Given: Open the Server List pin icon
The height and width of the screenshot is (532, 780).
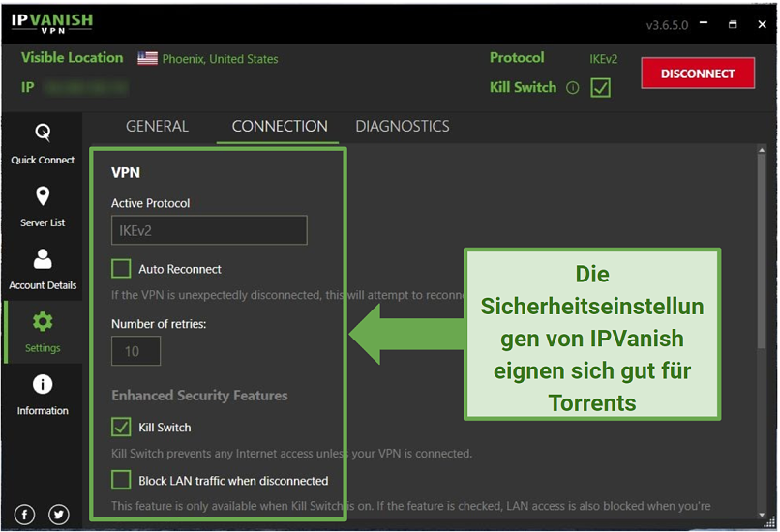Looking at the screenshot, I should coord(43,196).
